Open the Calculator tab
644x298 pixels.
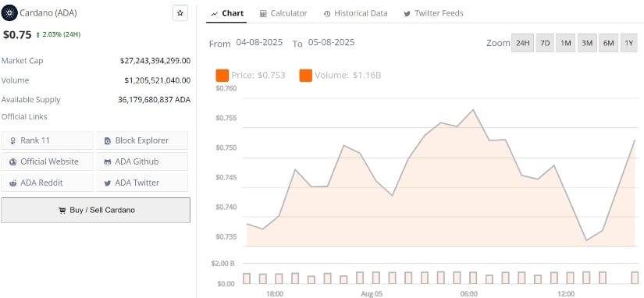coord(283,13)
